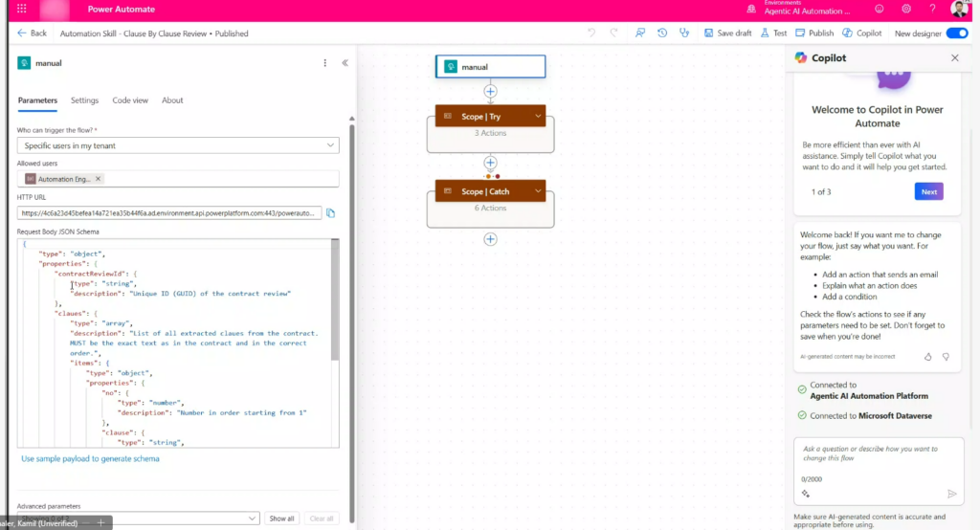This screenshot has height=530, width=980.
Task: Open the app launcher waffle icon
Action: (x=22, y=9)
